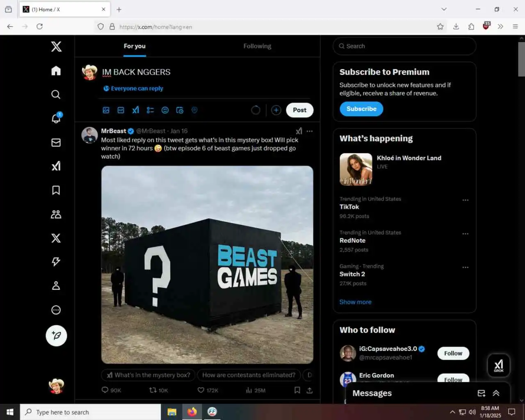Repost the MrBeast post (10K)
525x420 pixels.
[x=158, y=390]
